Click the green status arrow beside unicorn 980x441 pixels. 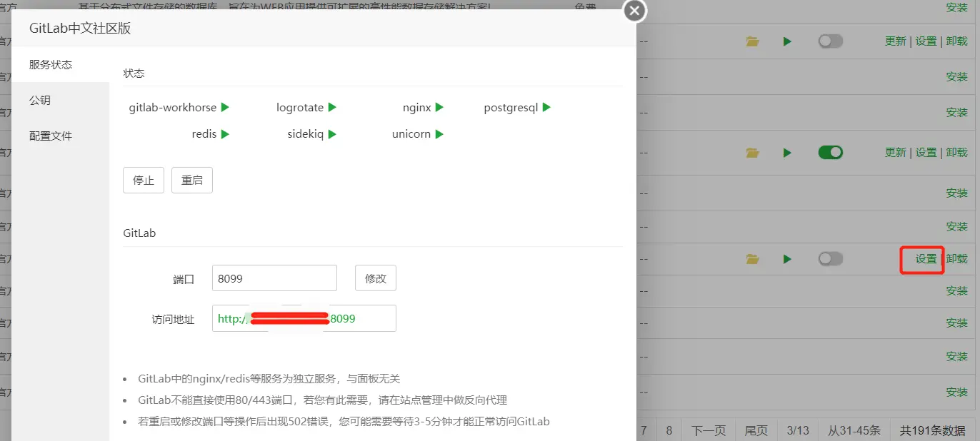click(x=439, y=134)
